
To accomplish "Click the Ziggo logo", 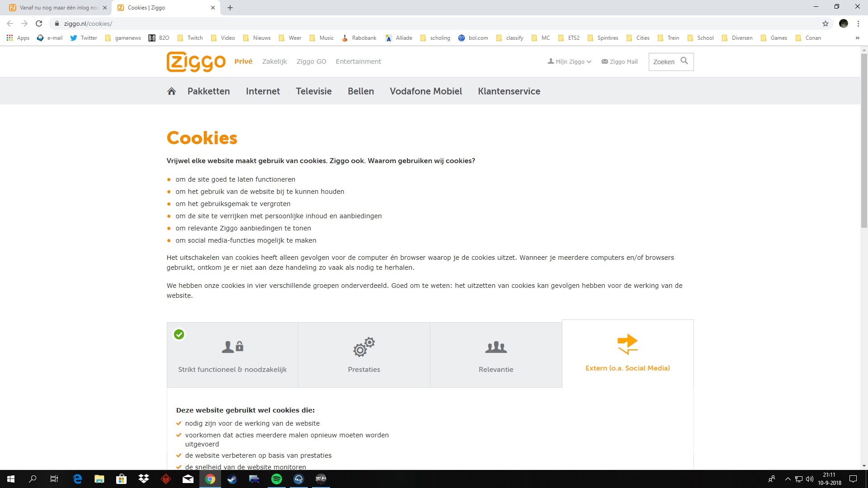I will point(196,61).
